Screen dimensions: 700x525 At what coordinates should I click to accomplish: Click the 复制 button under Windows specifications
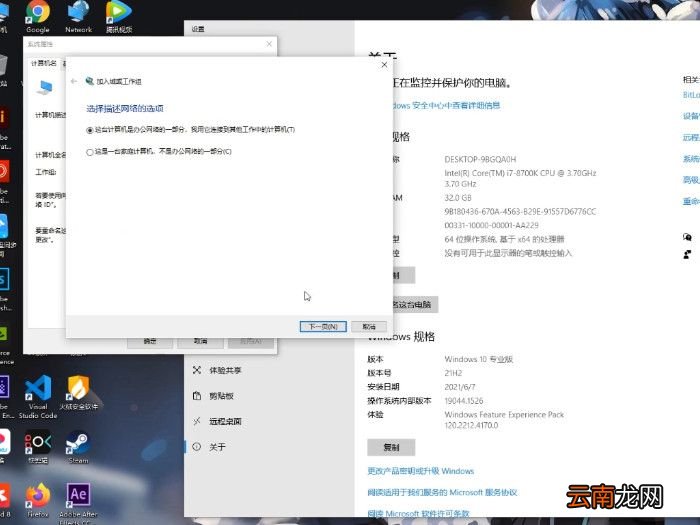[x=391, y=447]
